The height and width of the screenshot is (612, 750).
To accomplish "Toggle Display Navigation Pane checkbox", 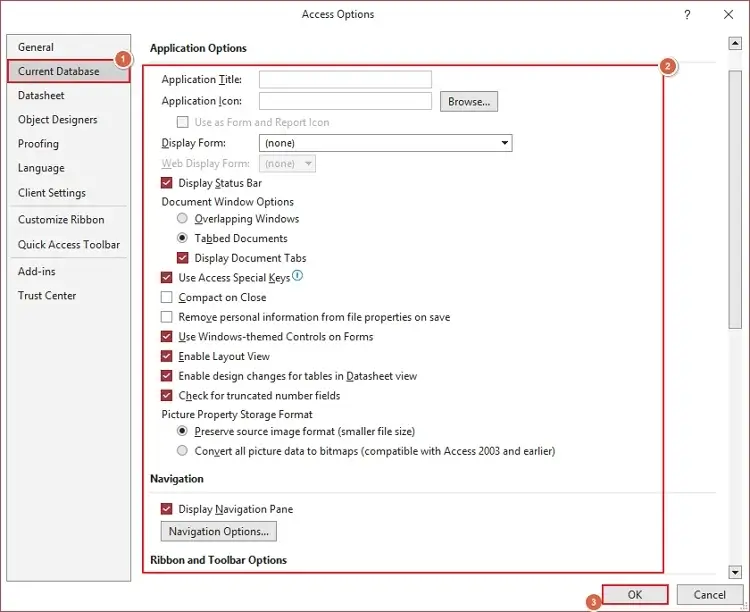I will coord(166,509).
